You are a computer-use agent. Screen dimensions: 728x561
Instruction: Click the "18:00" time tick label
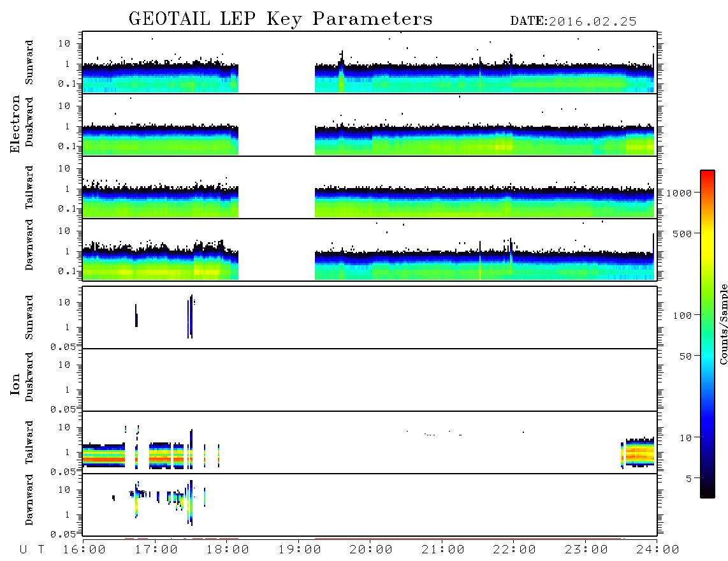[228, 550]
